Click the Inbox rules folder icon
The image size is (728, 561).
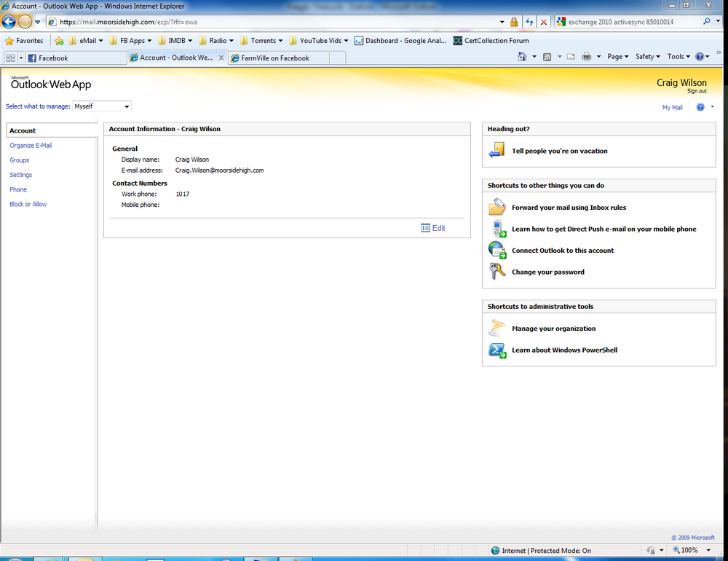pos(496,207)
